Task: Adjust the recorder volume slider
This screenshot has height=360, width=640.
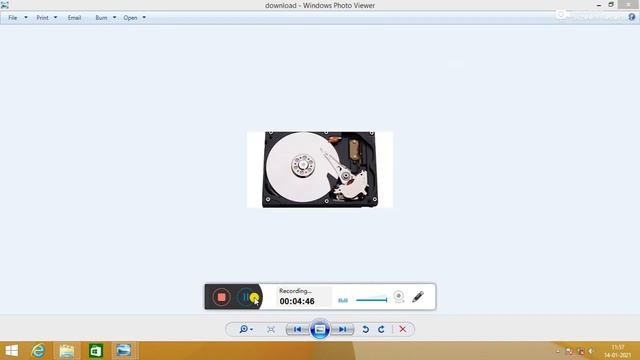Action: [371, 300]
